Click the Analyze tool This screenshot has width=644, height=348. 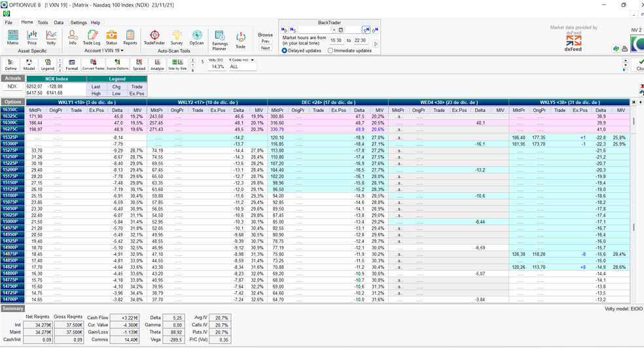coord(157,64)
